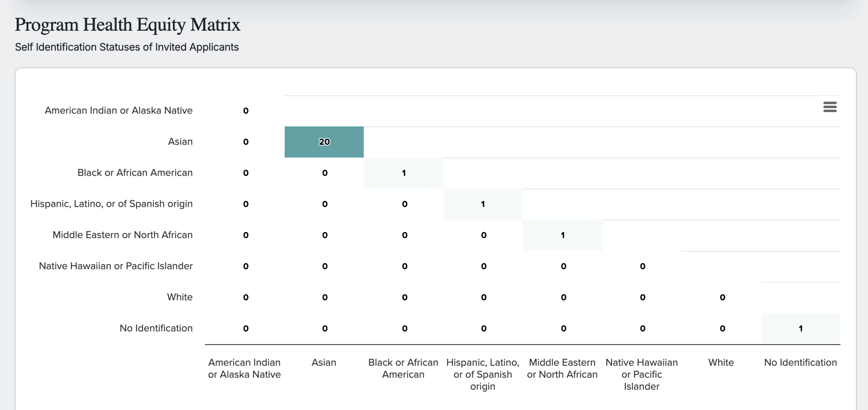Click the American Indian row's 0 value cell

[x=245, y=111]
